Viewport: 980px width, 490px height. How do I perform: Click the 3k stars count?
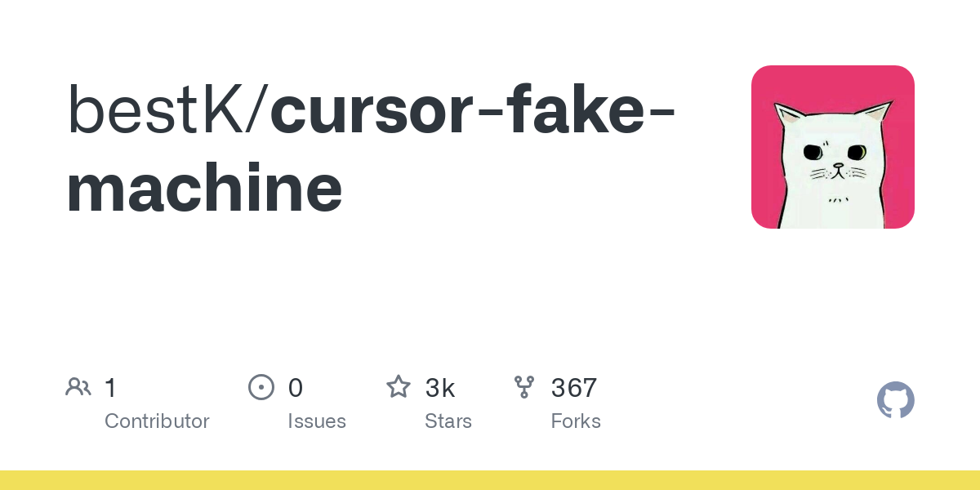(440, 388)
